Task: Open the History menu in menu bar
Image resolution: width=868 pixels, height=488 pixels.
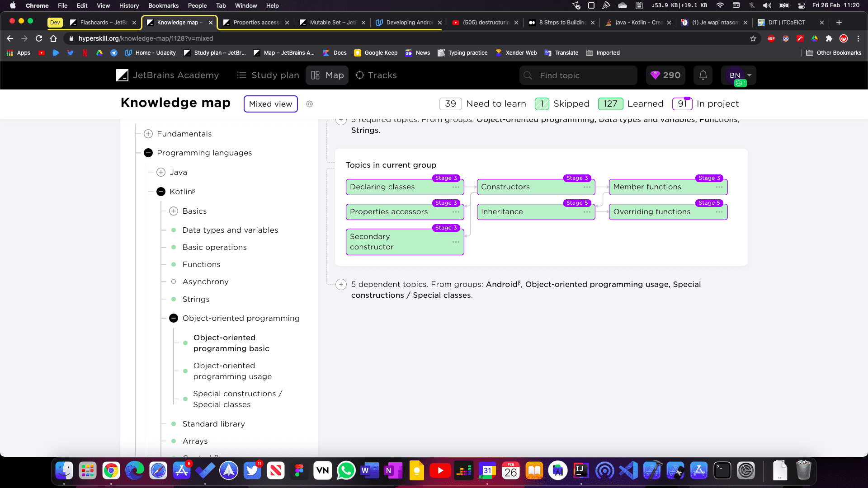Action: (x=129, y=5)
